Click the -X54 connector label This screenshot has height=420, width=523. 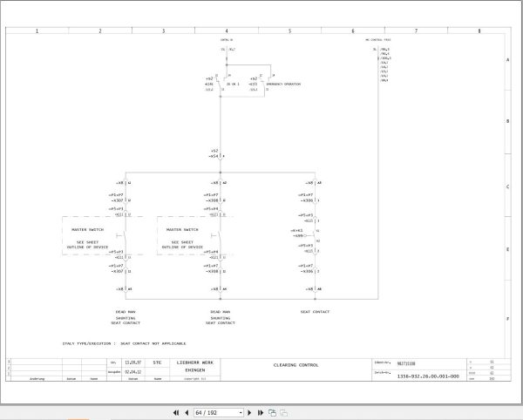pyautogui.click(x=214, y=156)
